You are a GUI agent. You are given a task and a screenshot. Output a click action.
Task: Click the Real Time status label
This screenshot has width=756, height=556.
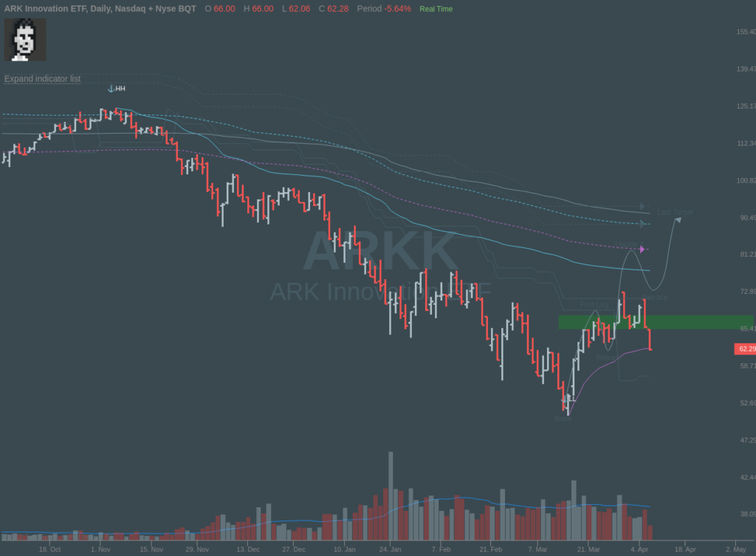[436, 9]
